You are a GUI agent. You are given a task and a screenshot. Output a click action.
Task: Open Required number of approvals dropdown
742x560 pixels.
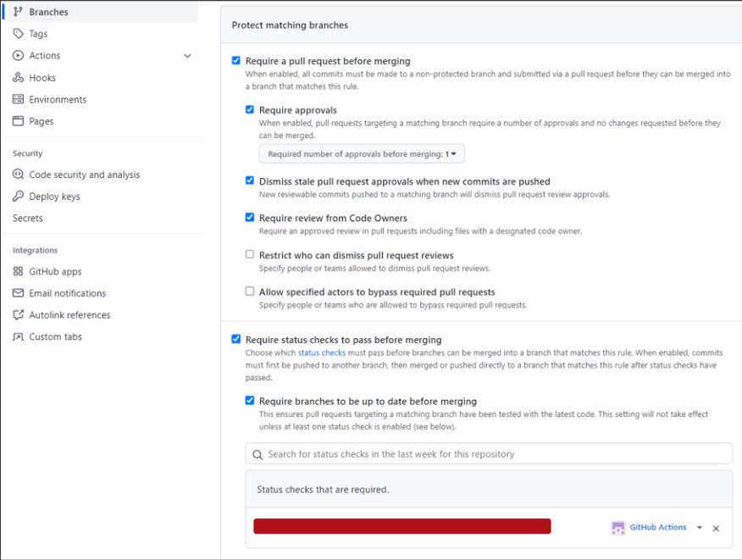click(x=362, y=154)
